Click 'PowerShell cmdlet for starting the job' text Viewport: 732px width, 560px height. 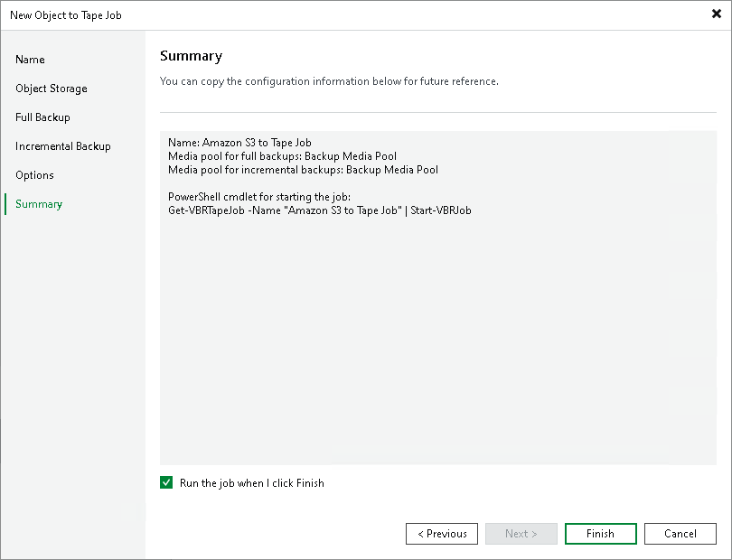(259, 197)
